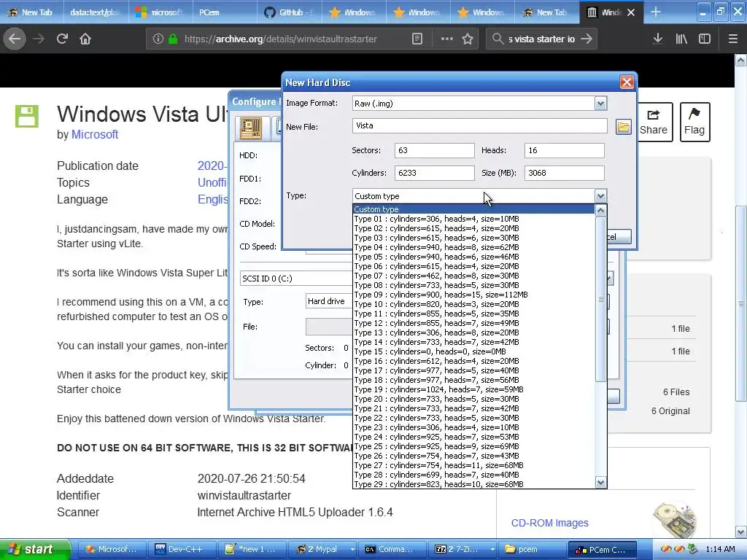Open the Image Format dropdown arrow

point(600,104)
